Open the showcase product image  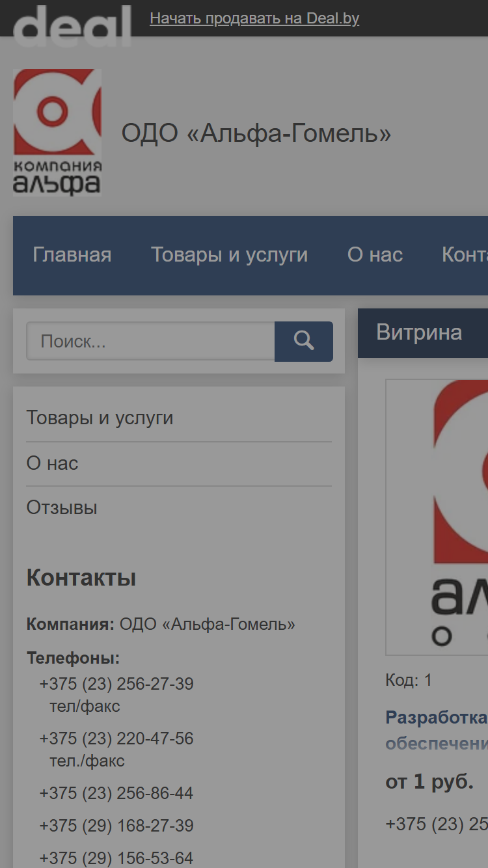coord(437,517)
